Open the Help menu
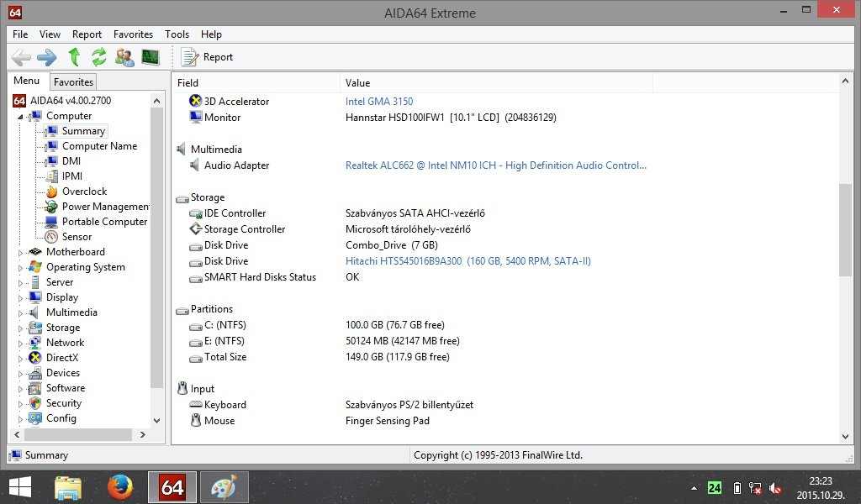 211,34
